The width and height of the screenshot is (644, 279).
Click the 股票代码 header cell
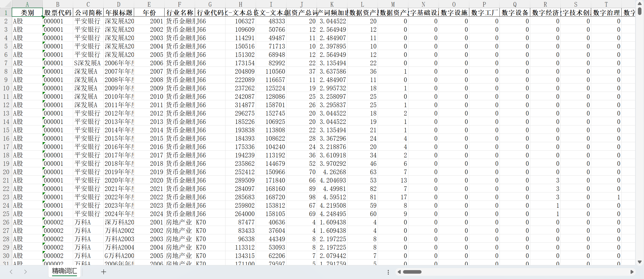(x=58, y=13)
